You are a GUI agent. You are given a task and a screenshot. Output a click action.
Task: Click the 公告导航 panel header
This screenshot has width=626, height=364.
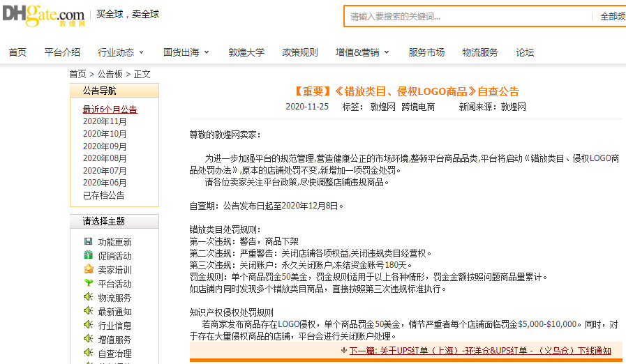click(x=114, y=91)
